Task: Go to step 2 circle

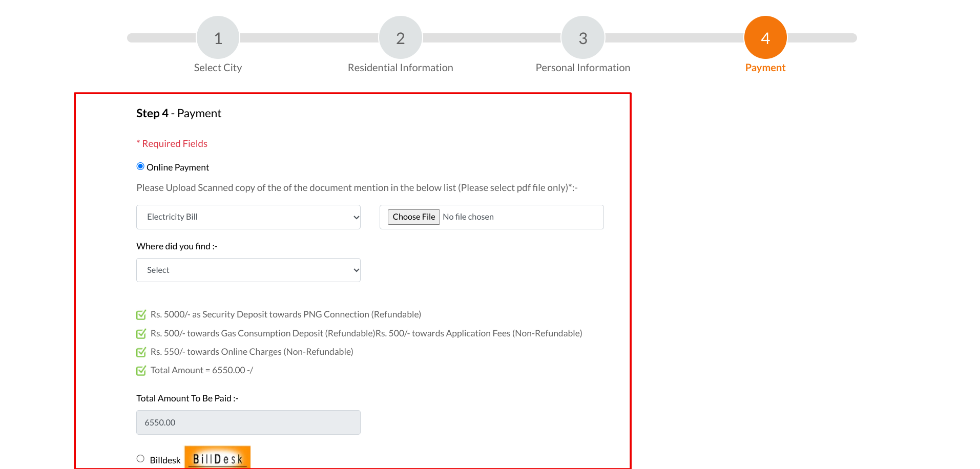Action: tap(400, 38)
